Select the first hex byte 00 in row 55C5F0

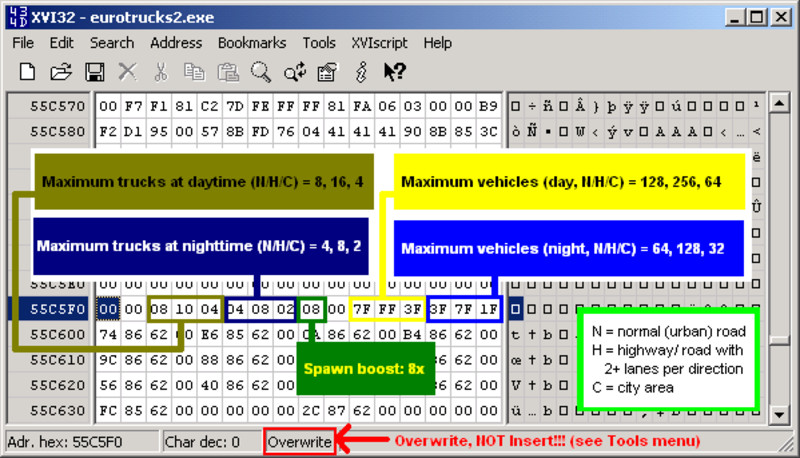(x=108, y=309)
